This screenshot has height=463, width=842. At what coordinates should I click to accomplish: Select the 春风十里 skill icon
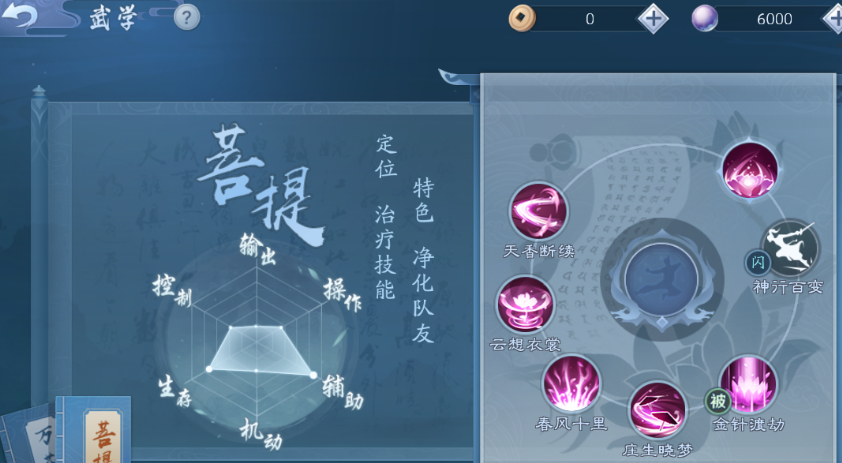click(x=571, y=385)
